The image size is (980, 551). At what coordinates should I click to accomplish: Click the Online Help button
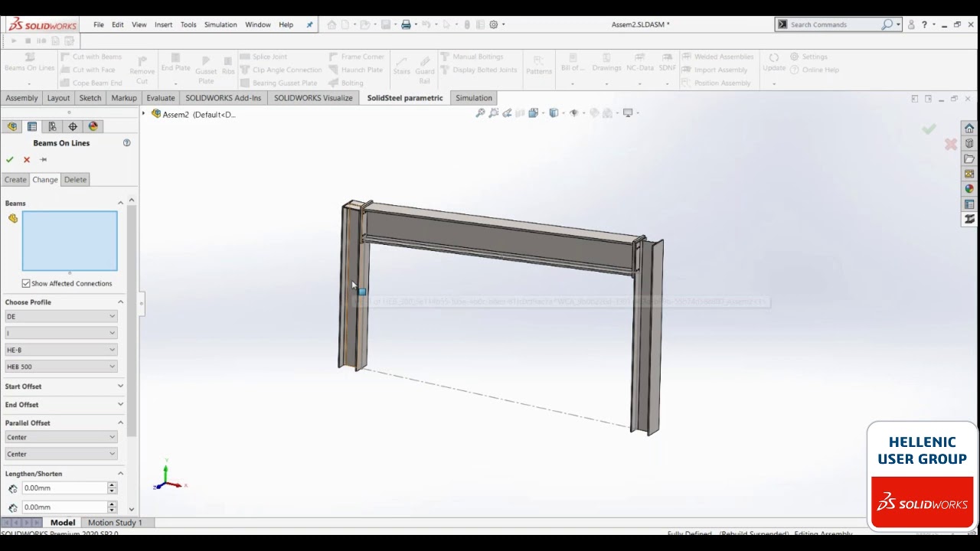pyautogui.click(x=815, y=70)
